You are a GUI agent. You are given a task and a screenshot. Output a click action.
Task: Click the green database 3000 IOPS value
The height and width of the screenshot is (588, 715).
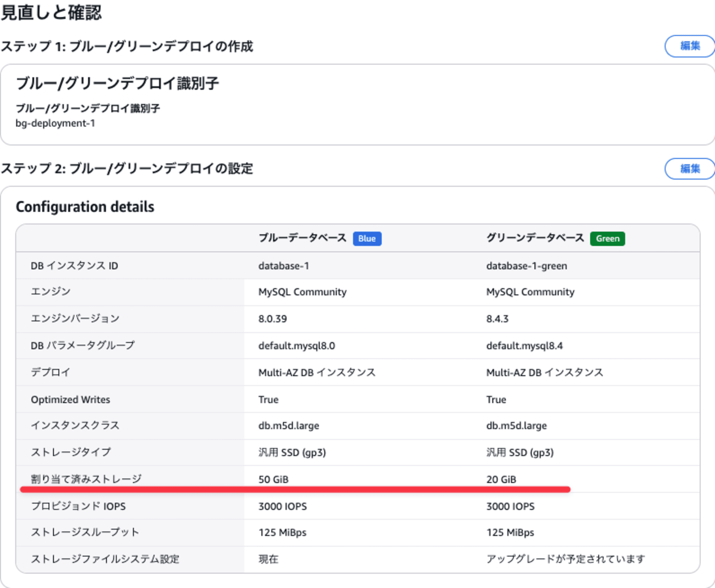click(511, 506)
